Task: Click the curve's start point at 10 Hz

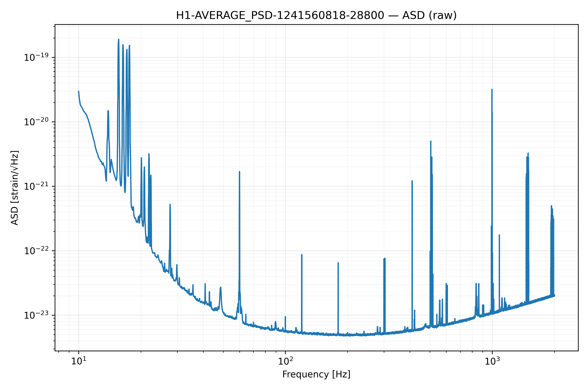Action: pos(78,91)
